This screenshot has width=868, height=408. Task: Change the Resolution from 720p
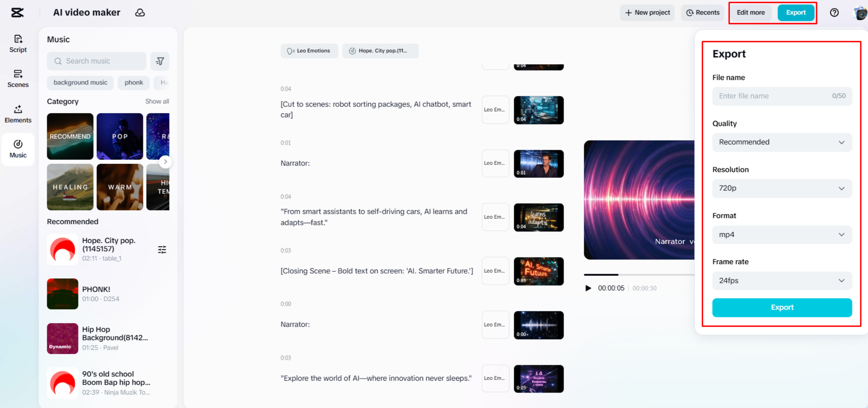click(782, 188)
